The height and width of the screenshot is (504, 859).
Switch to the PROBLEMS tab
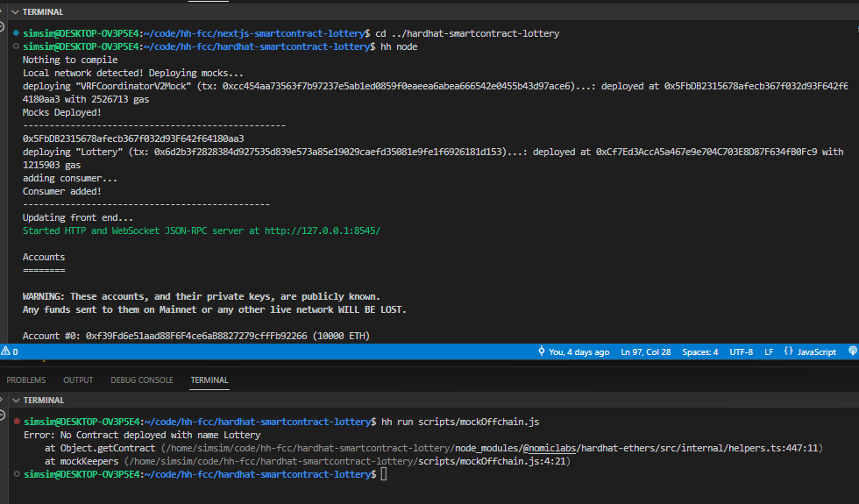[x=26, y=380]
